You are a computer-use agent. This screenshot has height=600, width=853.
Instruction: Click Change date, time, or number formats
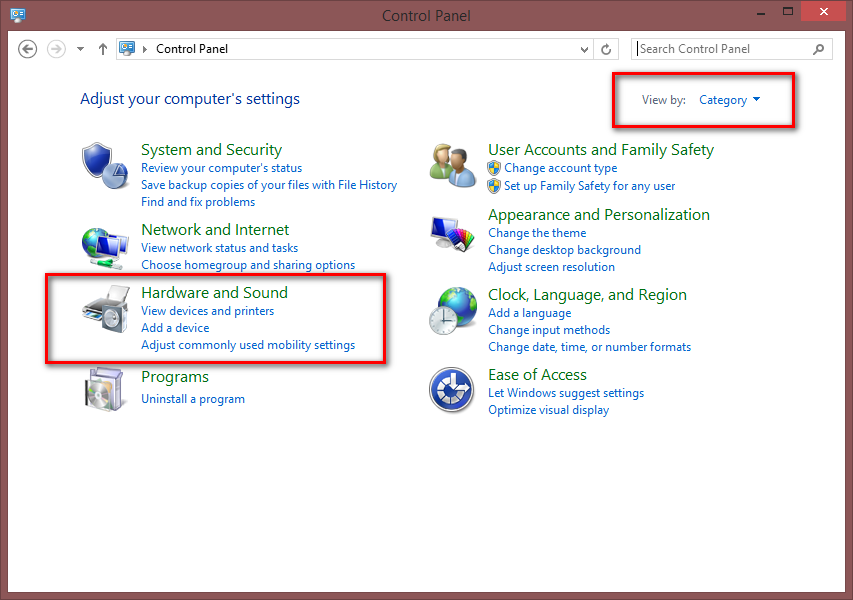click(590, 347)
